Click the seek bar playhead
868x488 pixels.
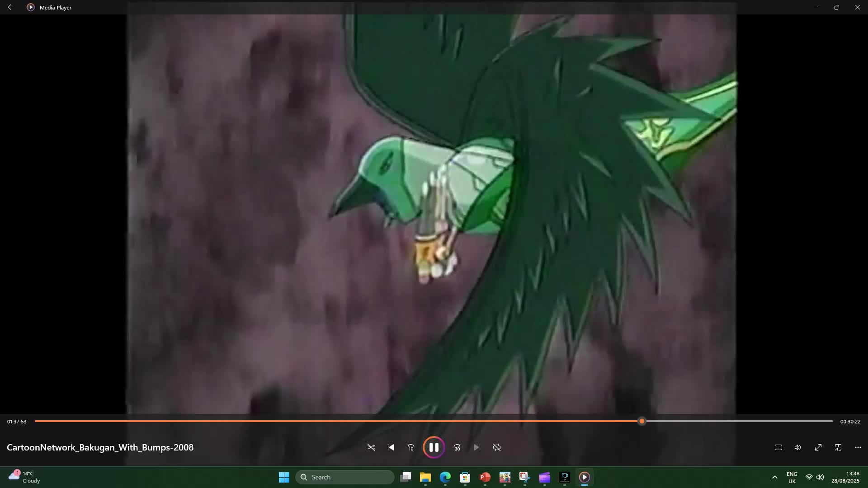642,421
